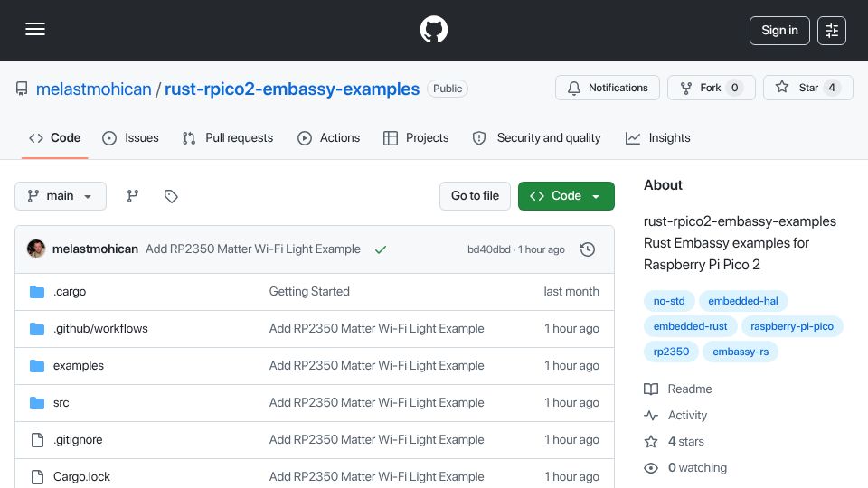This screenshot has width=868, height=488.
Task: Select the embedded-rust topic tag
Action: tap(690, 326)
